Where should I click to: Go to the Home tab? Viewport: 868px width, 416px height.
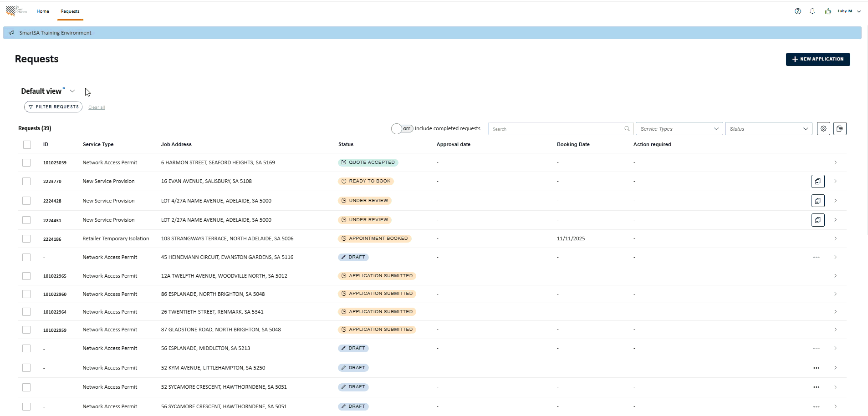tap(43, 11)
